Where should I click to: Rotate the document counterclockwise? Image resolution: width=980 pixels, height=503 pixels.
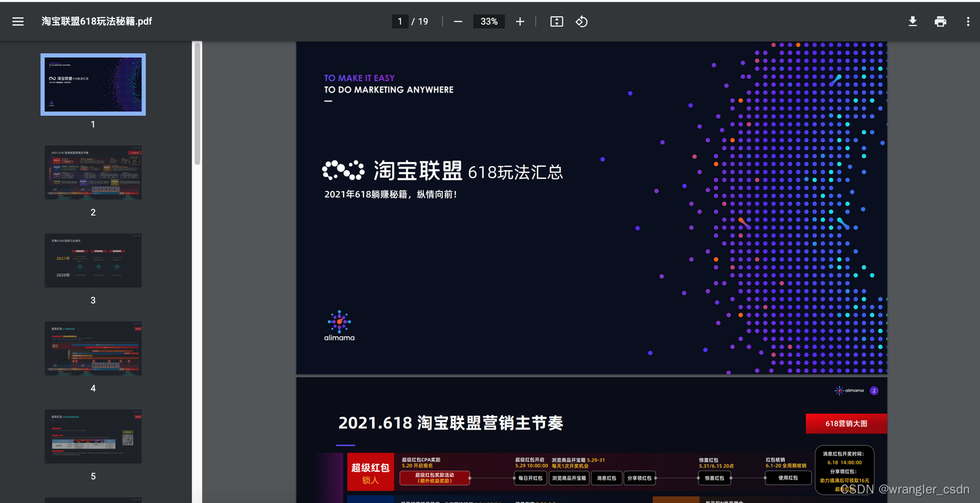[x=581, y=22]
